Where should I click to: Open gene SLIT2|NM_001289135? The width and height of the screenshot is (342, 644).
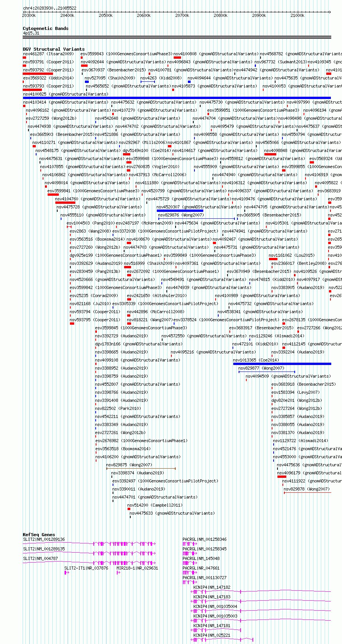[44, 549]
